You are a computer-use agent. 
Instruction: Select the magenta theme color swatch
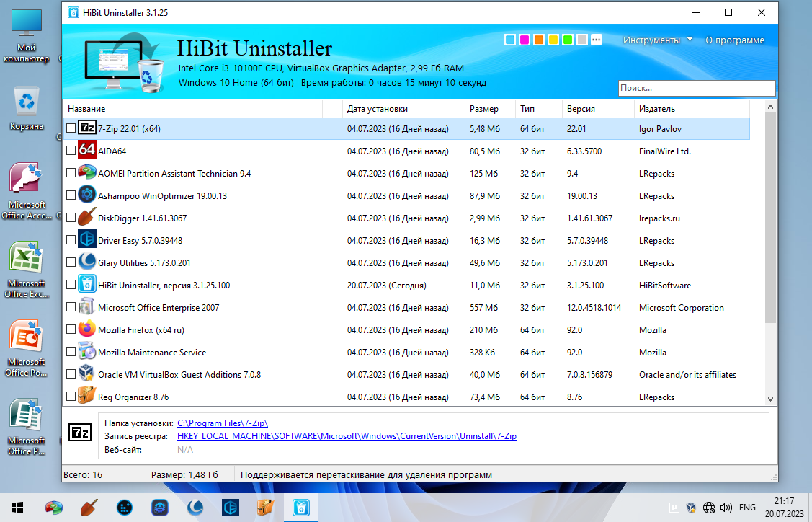(525, 40)
